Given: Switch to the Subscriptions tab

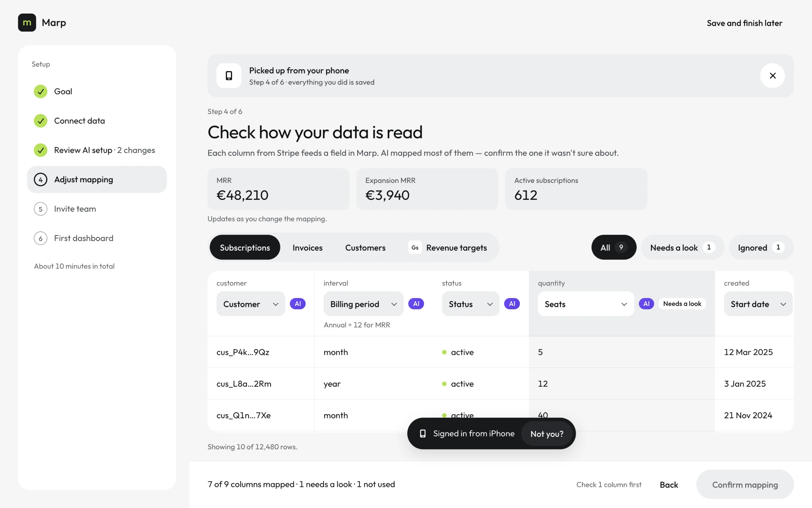Looking at the screenshot, I should pos(245,248).
